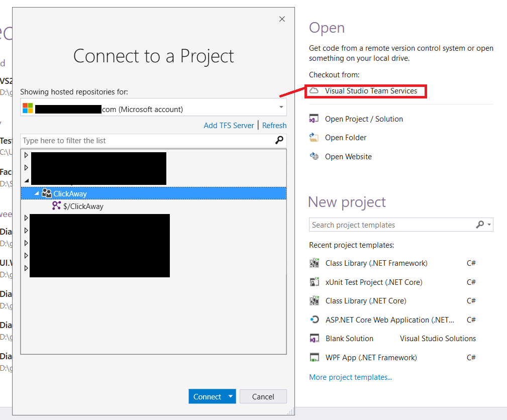This screenshot has width=507, height=420.
Task: Focus Search project templates field
Action: pyautogui.click(x=392, y=225)
